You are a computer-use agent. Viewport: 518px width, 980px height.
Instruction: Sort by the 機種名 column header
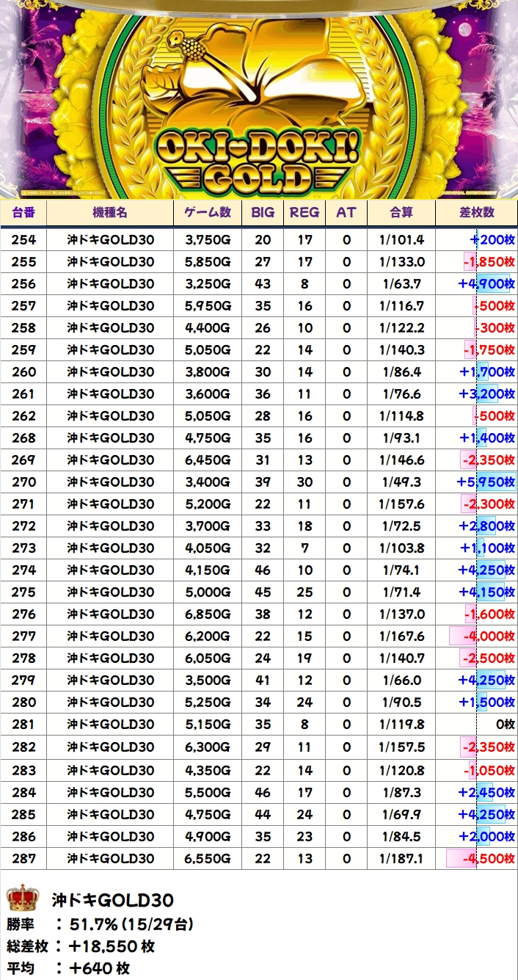point(110,213)
